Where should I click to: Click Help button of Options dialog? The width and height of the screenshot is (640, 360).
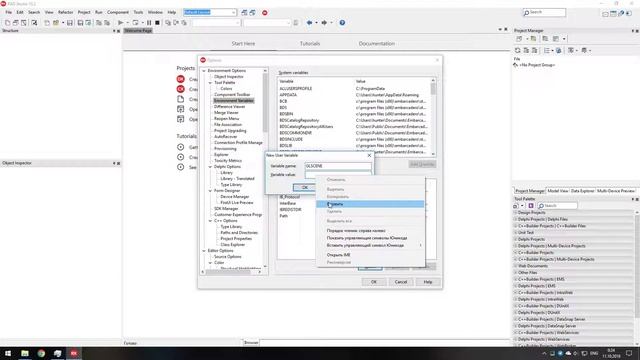[x=428, y=282]
